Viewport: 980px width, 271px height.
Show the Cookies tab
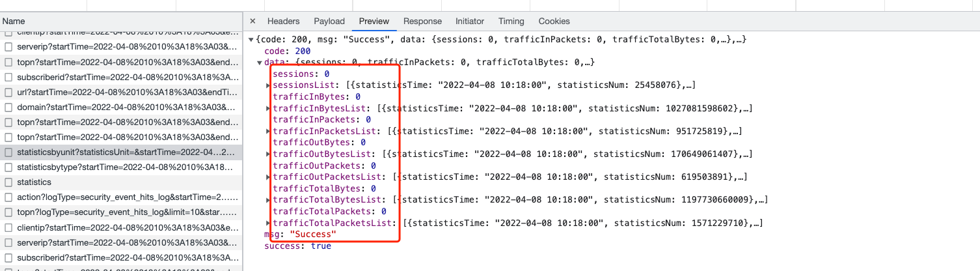(554, 21)
